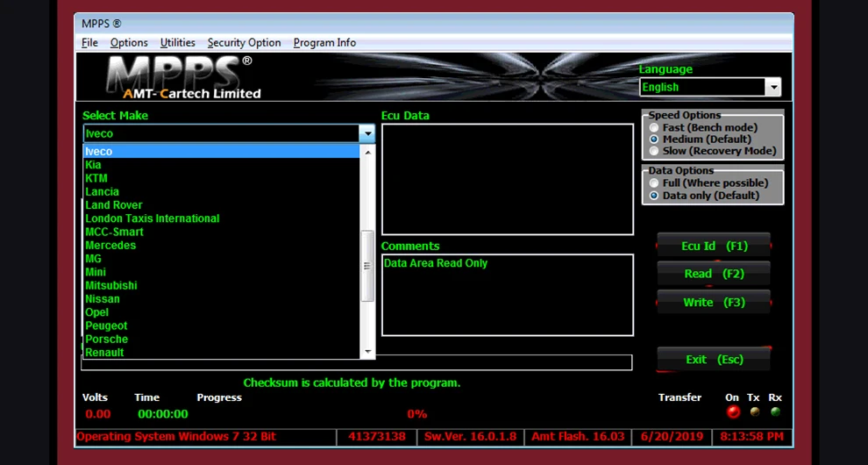Click the Select Make field showing Iveco
This screenshot has height=465, width=868.
[222, 133]
